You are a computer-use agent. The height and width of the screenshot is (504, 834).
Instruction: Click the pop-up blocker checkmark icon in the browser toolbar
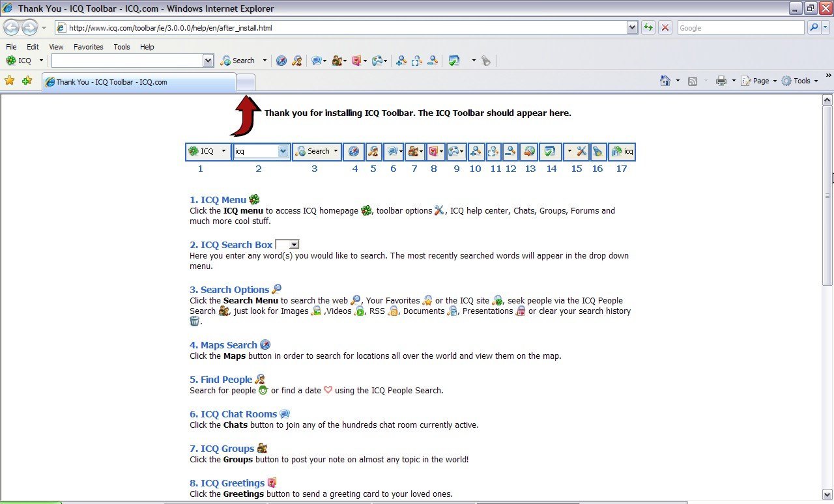point(454,61)
